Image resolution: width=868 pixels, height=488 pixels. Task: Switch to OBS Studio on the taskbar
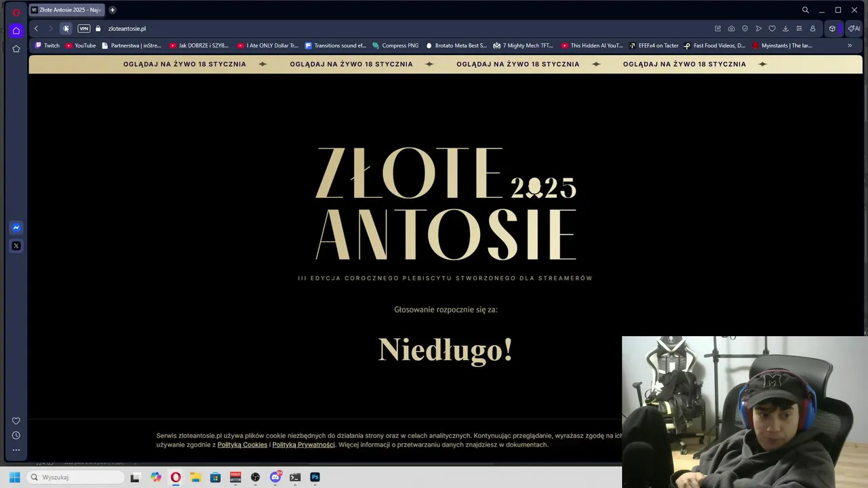[x=255, y=477]
